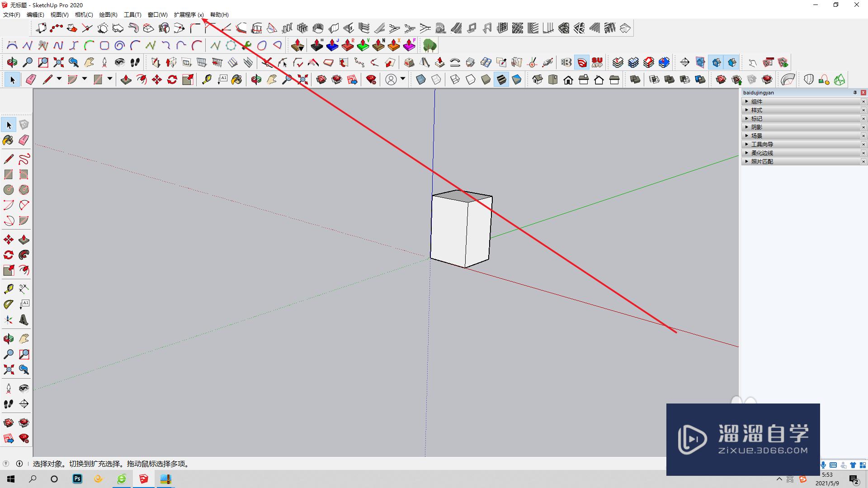The height and width of the screenshot is (488, 868).
Task: Toggle Display Section Cuts button
Action: 717,62
